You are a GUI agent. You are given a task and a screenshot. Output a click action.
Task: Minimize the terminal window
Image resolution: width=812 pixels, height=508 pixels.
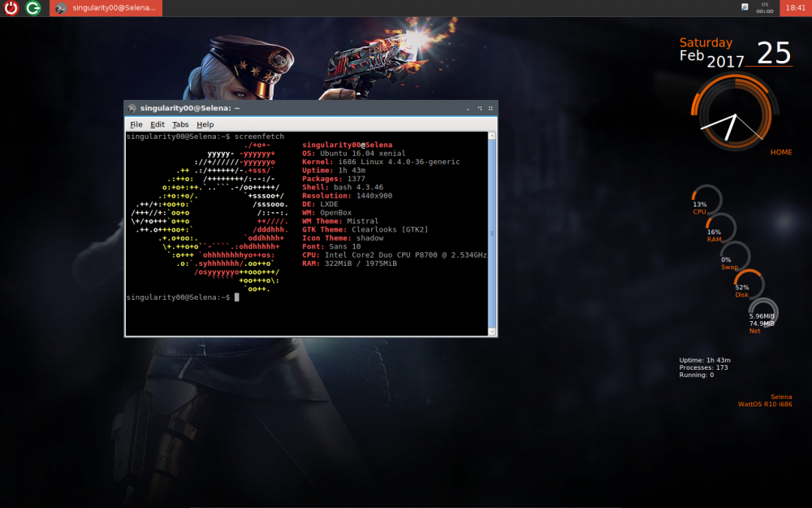click(x=469, y=108)
